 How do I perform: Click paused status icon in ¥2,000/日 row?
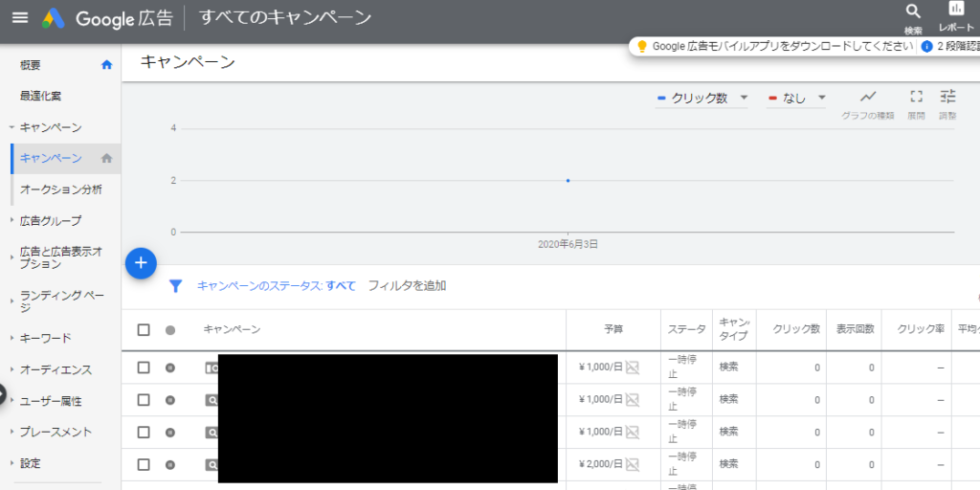pos(170,464)
